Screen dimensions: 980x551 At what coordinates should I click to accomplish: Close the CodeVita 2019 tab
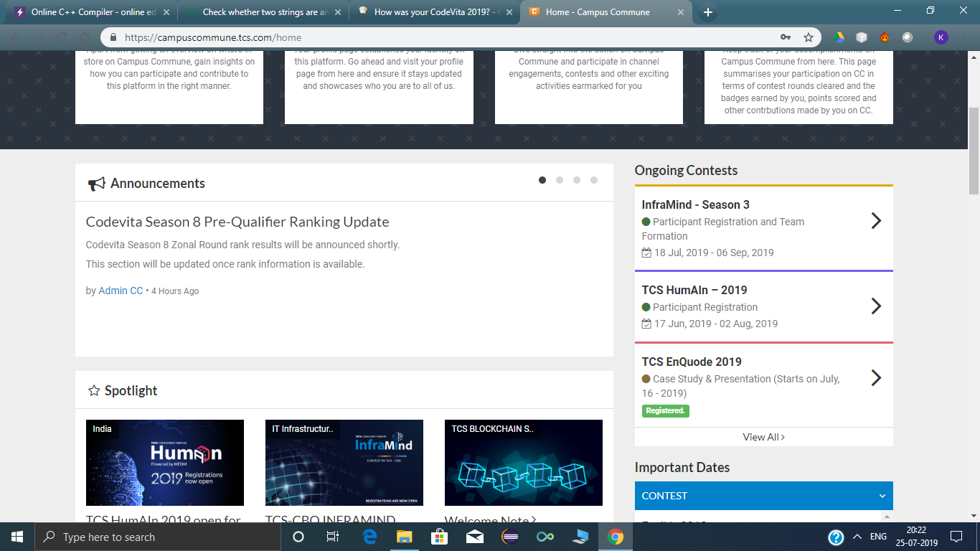point(509,12)
